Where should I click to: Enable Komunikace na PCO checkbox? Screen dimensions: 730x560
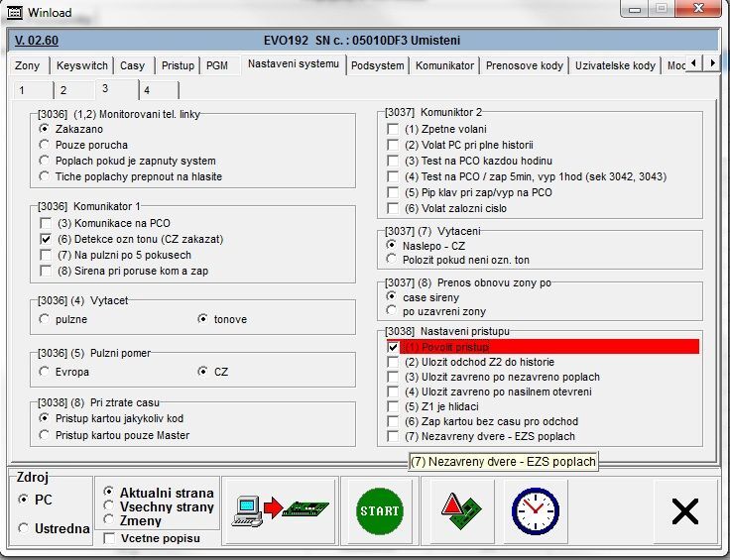click(x=45, y=224)
